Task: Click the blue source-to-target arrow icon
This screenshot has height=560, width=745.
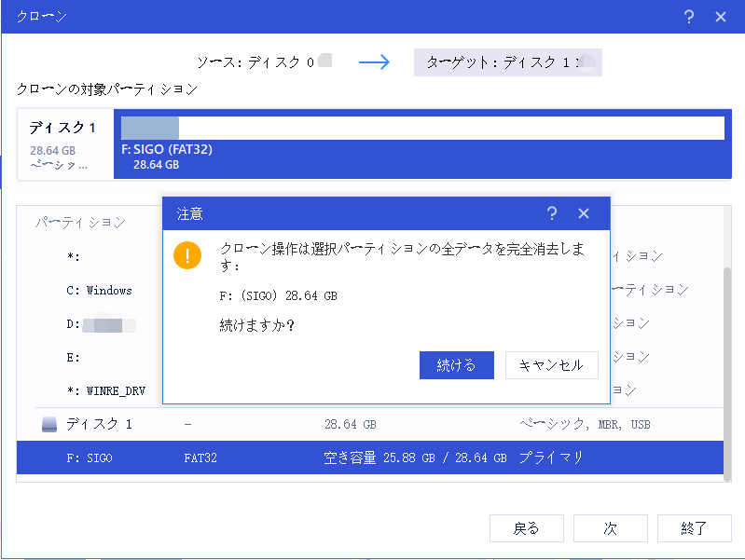Action: click(x=374, y=61)
